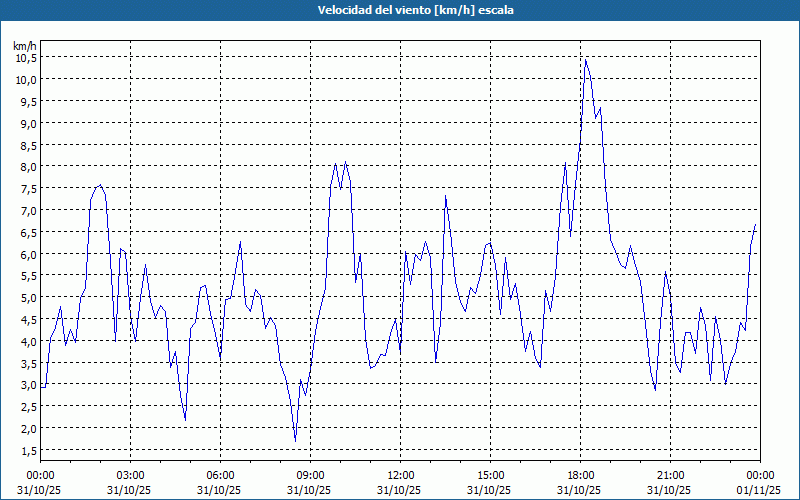Select the "06:00" time axis label

tap(220, 475)
